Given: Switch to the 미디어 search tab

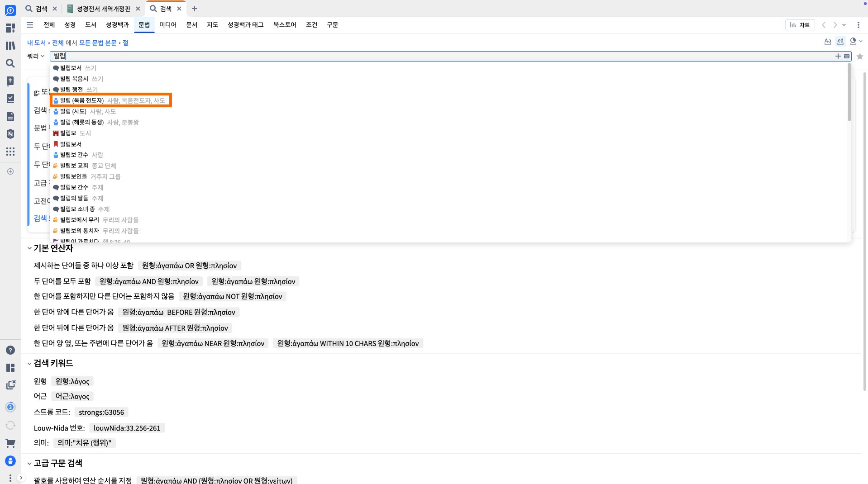Looking at the screenshot, I should pyautogui.click(x=167, y=25).
